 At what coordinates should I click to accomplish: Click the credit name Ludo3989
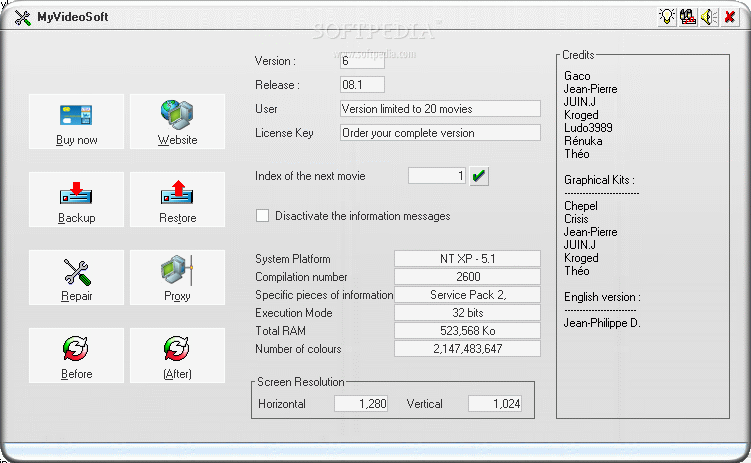(x=588, y=128)
